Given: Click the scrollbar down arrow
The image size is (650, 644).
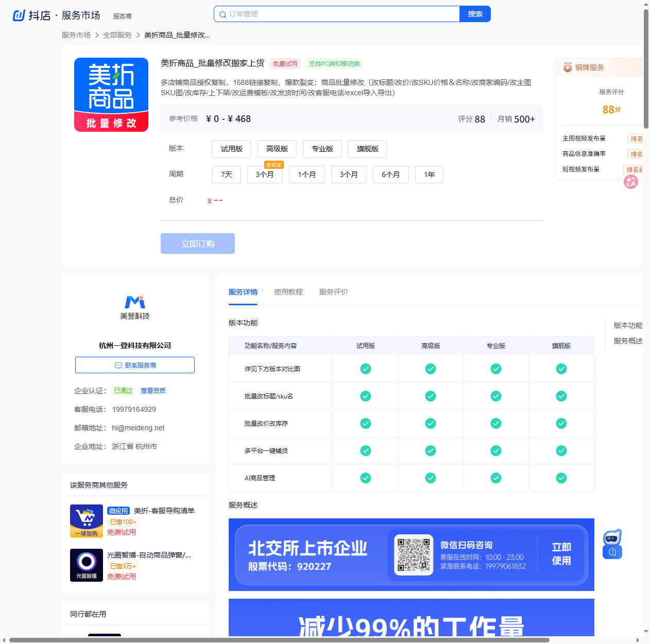Looking at the screenshot, I should [646, 632].
